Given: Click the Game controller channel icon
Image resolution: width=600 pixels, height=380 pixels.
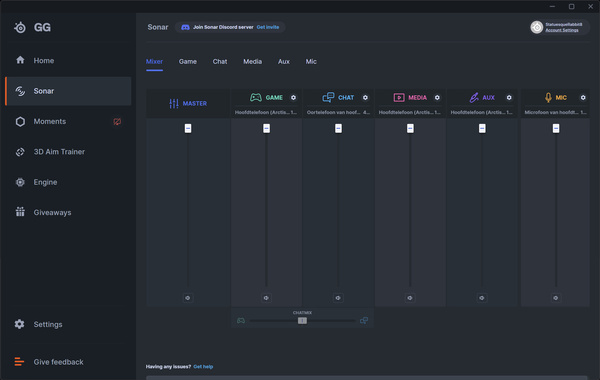Looking at the screenshot, I should tap(256, 98).
